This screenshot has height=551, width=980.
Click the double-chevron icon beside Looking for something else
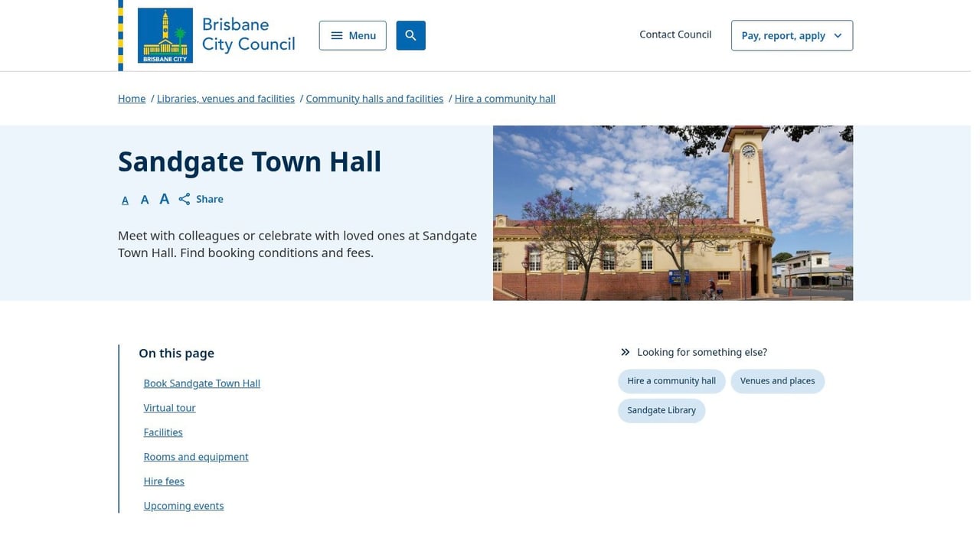[626, 352]
